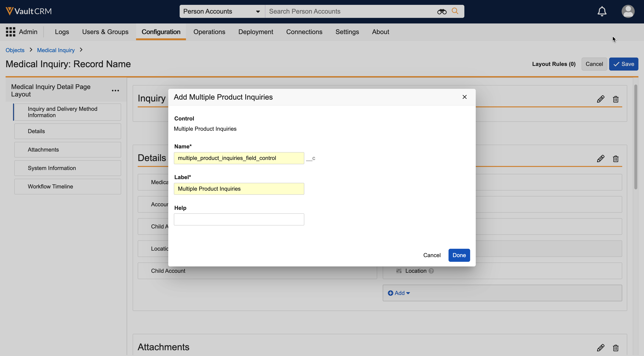
Task: Follow the Medical Inquiry breadcrumb link
Action: coord(56,50)
